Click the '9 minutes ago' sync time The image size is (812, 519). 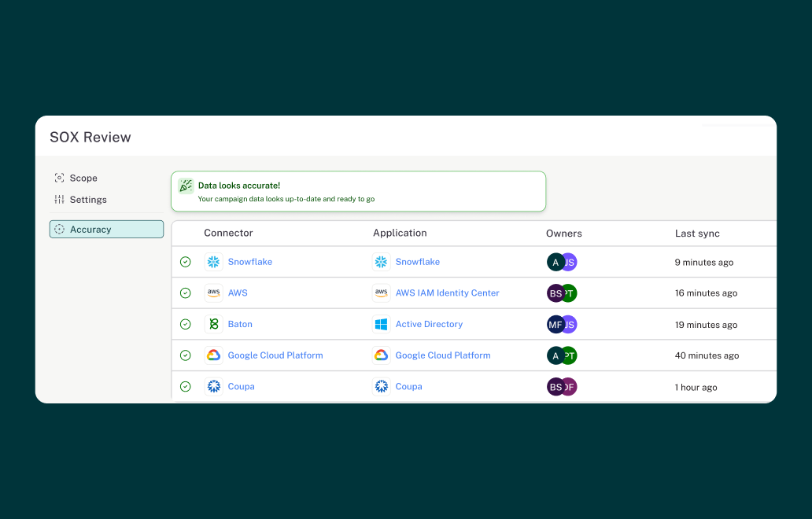coord(704,263)
